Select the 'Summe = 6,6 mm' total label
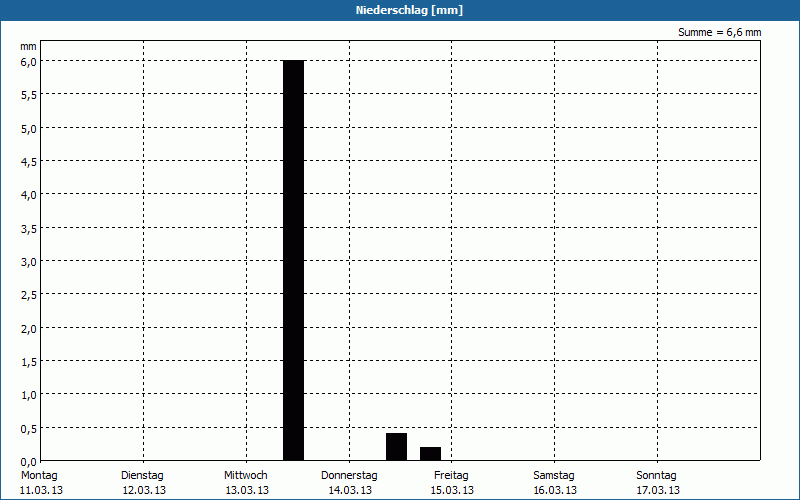Screen dimensions: 800x500 click(719, 32)
